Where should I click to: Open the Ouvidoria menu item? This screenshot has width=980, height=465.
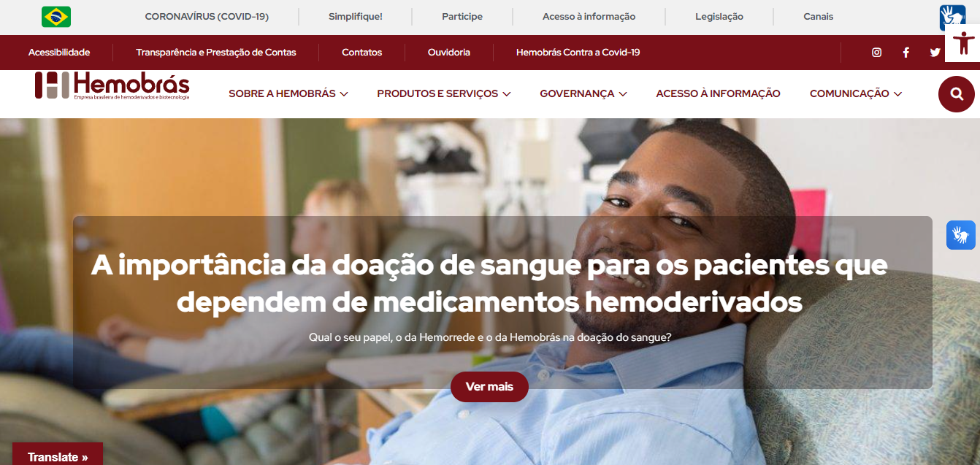449,53
